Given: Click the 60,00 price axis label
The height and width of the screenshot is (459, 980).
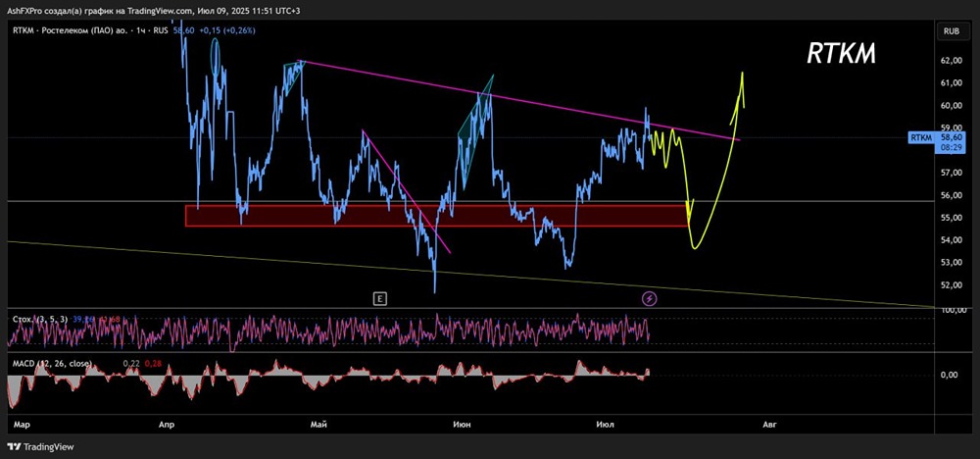Looking at the screenshot, I should (950, 106).
